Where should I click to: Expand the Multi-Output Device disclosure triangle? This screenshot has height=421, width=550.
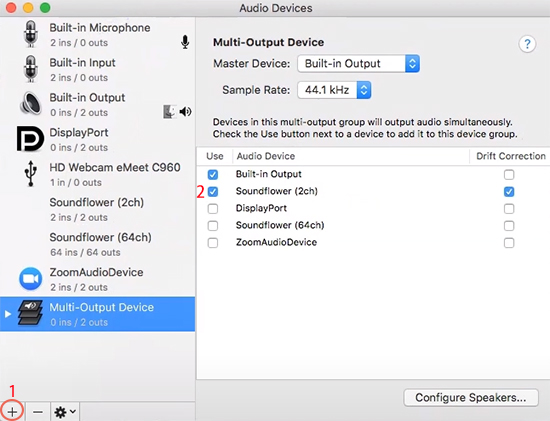point(8,314)
